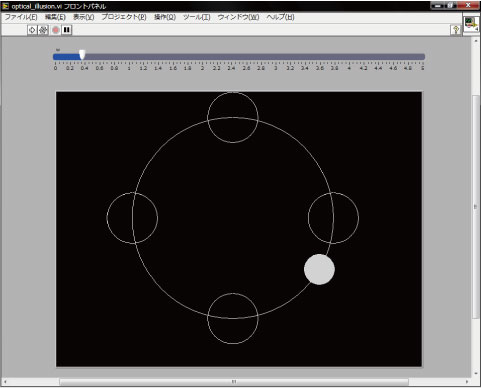Viewport: 482px width, 388px height.
Task: Click the horizontal scrollbar left arrow
Action: (x=5, y=381)
